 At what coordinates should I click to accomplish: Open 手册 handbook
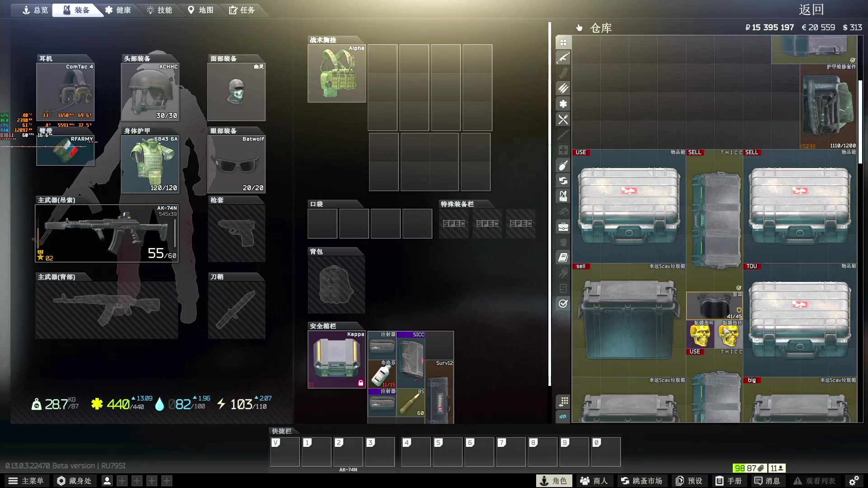(x=729, y=481)
